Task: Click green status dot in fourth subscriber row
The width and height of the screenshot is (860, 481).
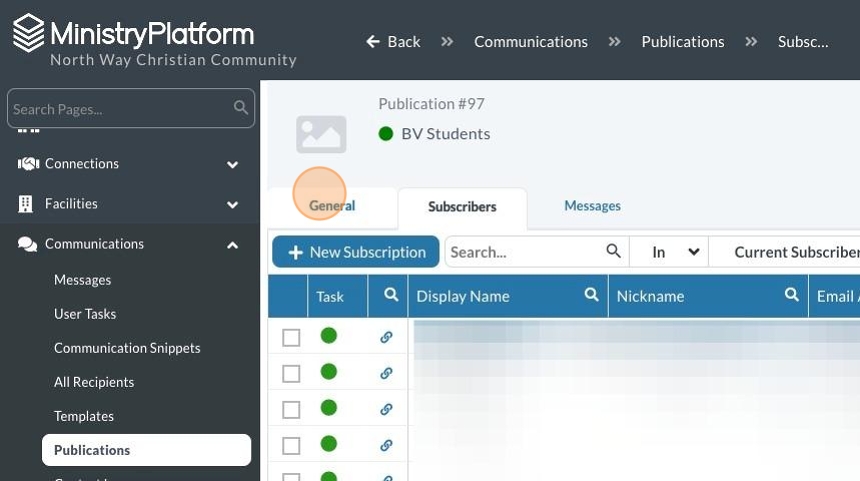Action: point(329,444)
